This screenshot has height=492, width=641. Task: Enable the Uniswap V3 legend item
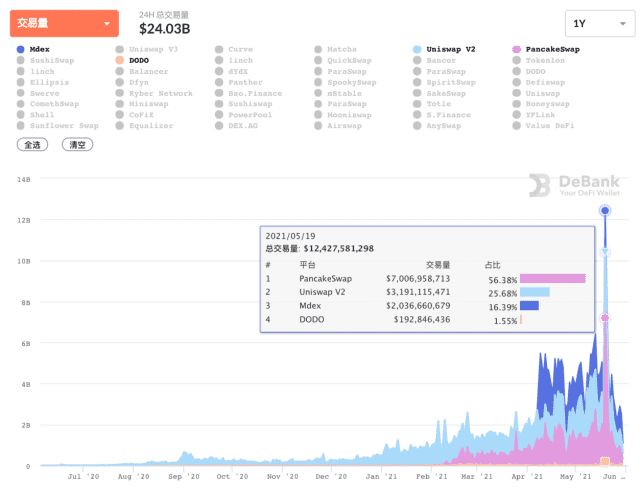152,49
